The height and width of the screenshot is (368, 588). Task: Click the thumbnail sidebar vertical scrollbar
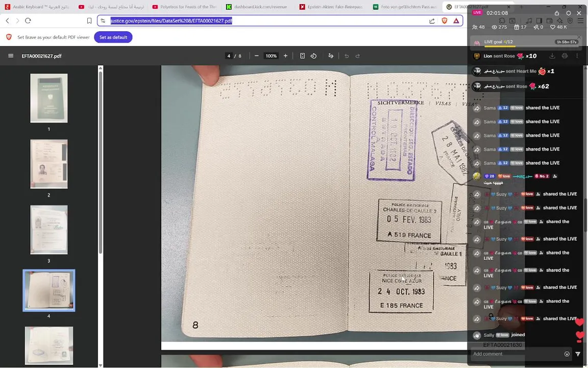100,162
